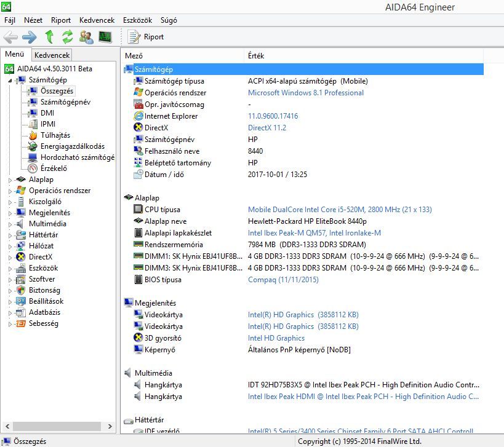The height and width of the screenshot is (447, 504).
Task: Click the 3D gyorsító icon
Action: pyautogui.click(x=138, y=338)
